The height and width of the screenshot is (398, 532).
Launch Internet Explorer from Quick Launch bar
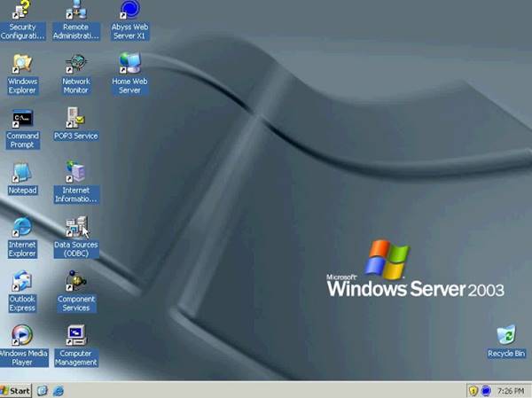pos(59,391)
